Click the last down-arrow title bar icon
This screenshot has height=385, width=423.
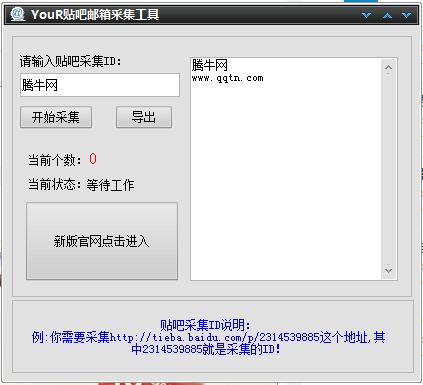point(406,15)
